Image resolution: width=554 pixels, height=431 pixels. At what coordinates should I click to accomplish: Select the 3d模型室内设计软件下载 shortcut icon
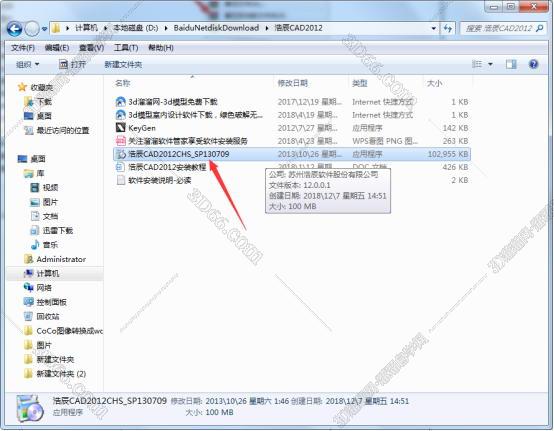coord(120,115)
